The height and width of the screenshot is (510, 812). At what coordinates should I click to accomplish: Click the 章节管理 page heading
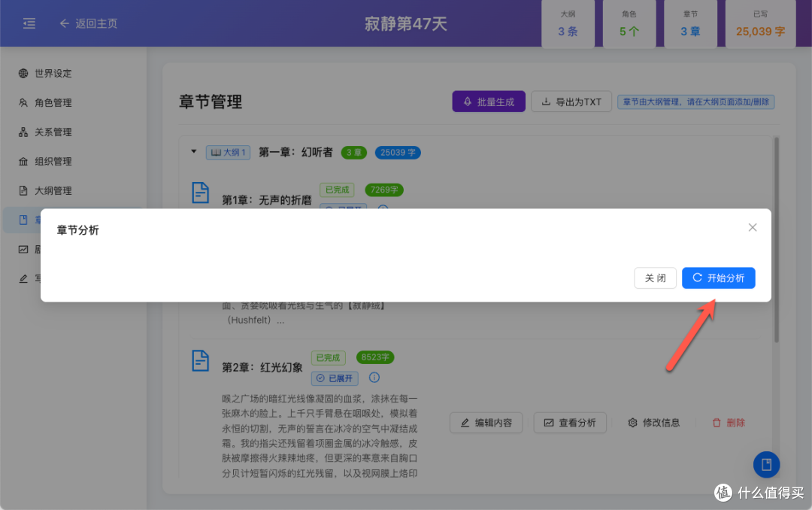(x=211, y=102)
